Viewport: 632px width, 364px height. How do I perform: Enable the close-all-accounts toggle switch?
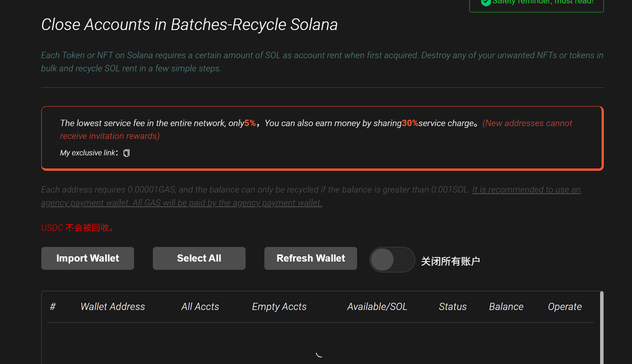392,259
